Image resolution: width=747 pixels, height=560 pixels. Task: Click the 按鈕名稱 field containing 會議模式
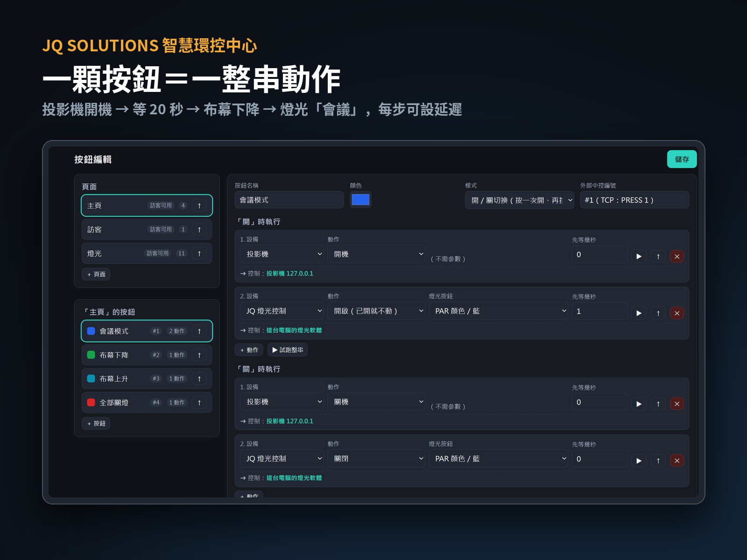coord(289,200)
